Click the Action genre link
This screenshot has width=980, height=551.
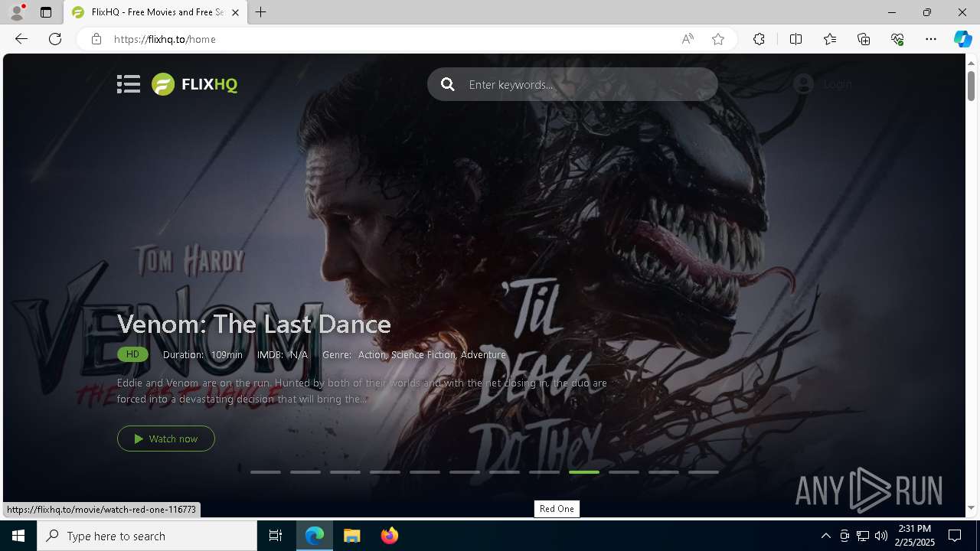tap(372, 354)
